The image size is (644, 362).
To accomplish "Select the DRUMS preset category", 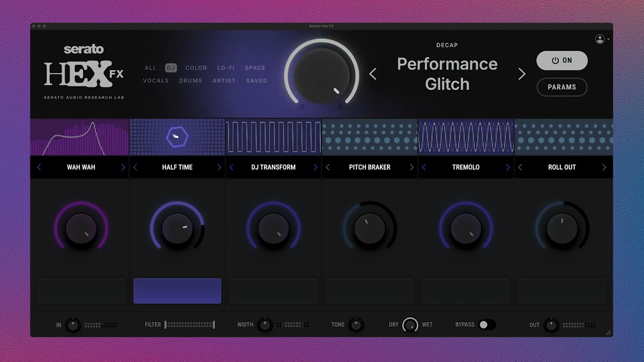I will click(x=191, y=80).
